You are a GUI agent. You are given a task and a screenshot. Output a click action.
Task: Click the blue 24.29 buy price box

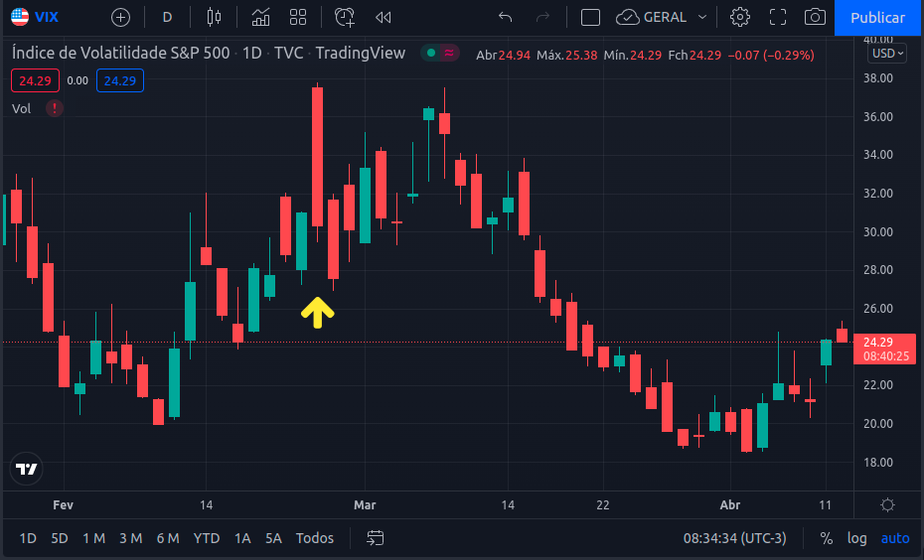tap(120, 80)
